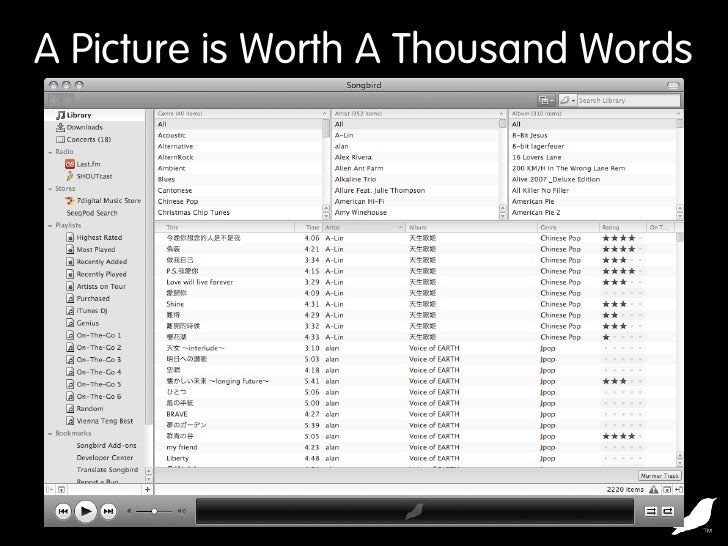Mute using the low volume speaker icon
This screenshot has width=728, height=546.
[x=129, y=511]
